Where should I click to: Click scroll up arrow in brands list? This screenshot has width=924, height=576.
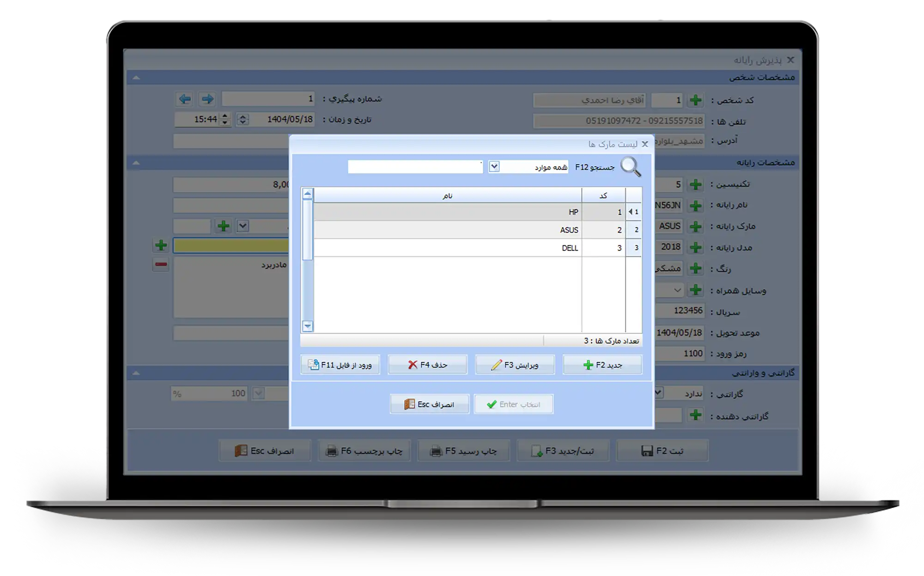tap(307, 194)
